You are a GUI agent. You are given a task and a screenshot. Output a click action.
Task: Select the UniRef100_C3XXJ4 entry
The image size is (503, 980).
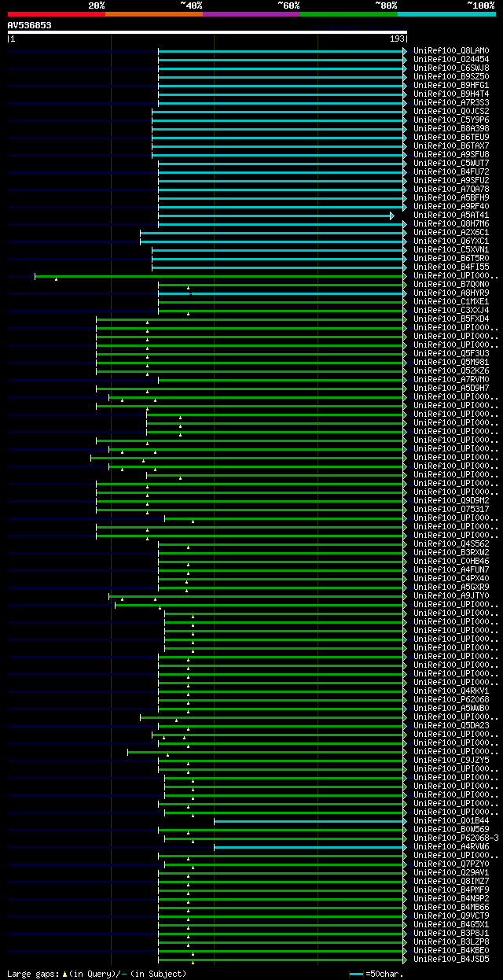tap(451, 310)
